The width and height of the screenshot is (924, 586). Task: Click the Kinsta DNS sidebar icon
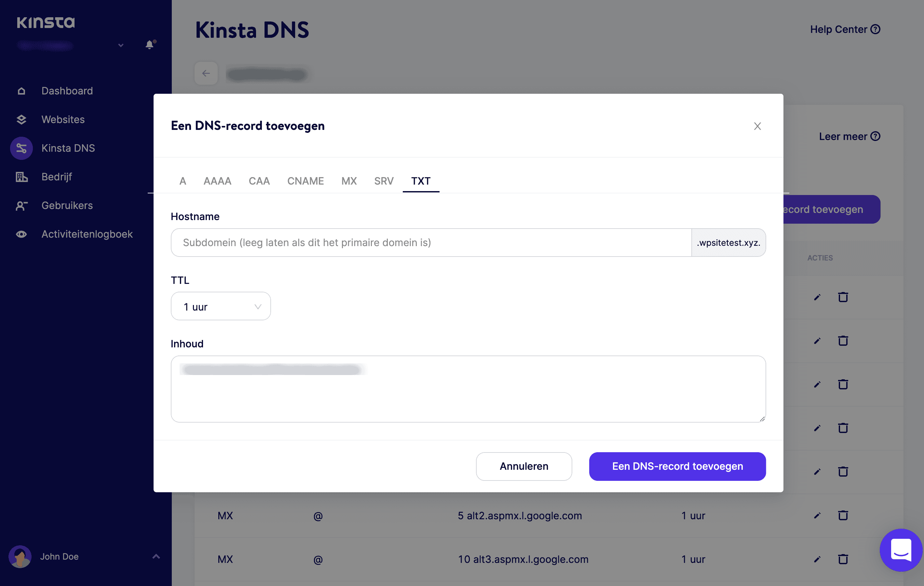click(x=21, y=148)
